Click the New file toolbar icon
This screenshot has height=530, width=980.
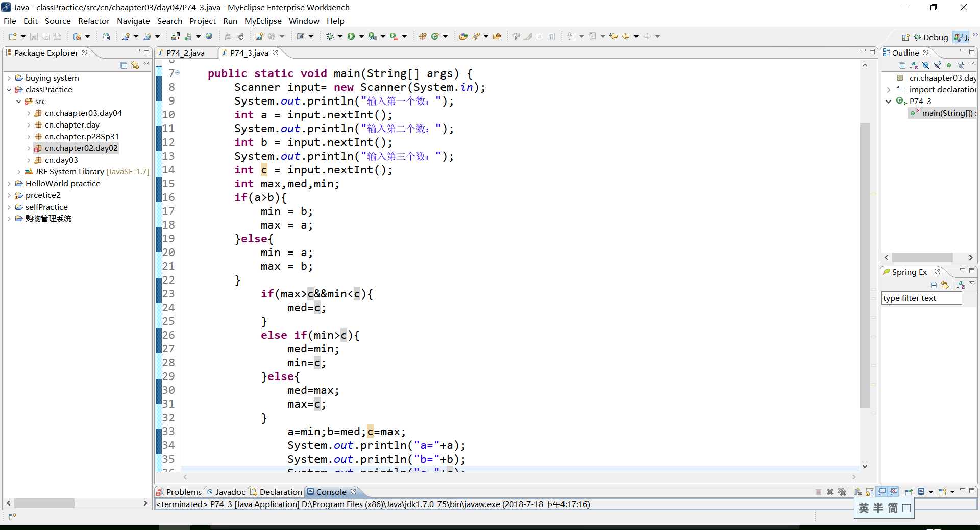tap(13, 36)
